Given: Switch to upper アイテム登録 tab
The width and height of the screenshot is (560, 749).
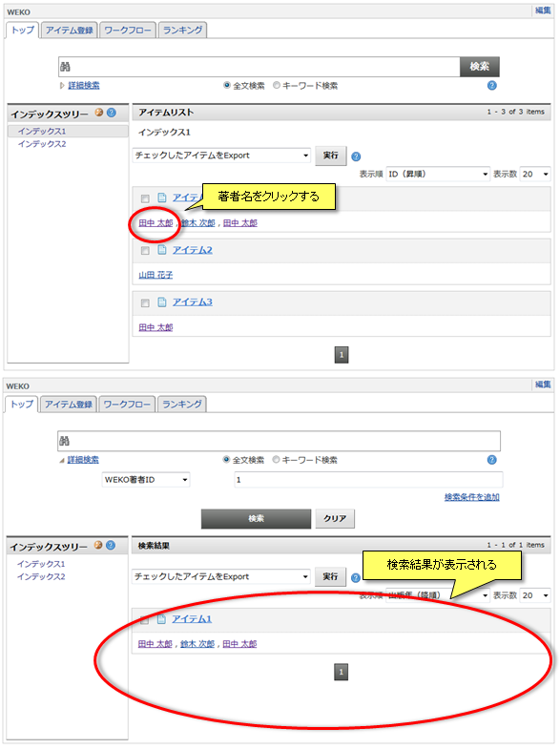Looking at the screenshot, I should coord(70,31).
